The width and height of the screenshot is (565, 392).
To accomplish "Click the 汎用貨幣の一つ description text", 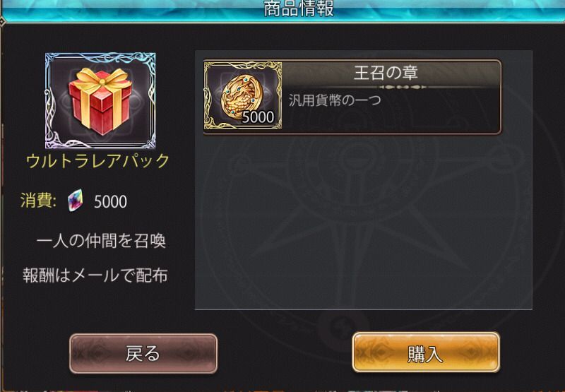I will (x=335, y=100).
